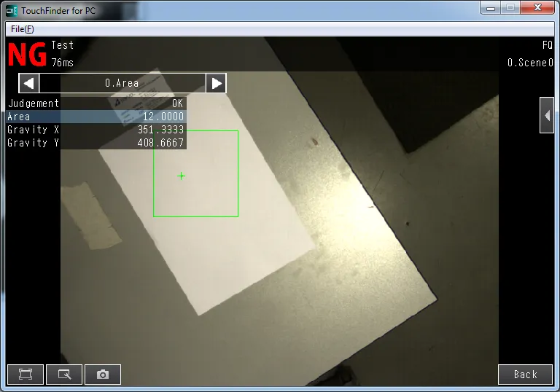Select the Area result row
Image resolution: width=560 pixels, height=392 pixels.
[96, 117]
